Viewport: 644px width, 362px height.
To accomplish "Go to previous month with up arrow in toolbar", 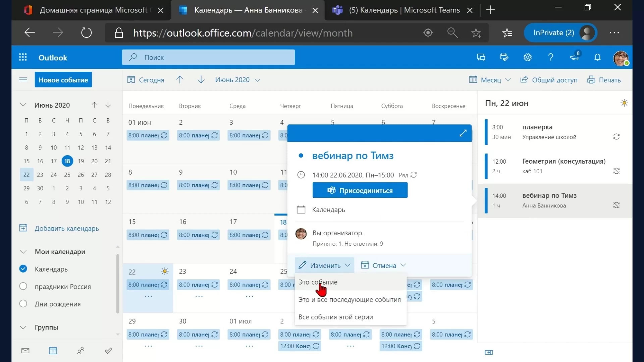I will pos(180,79).
